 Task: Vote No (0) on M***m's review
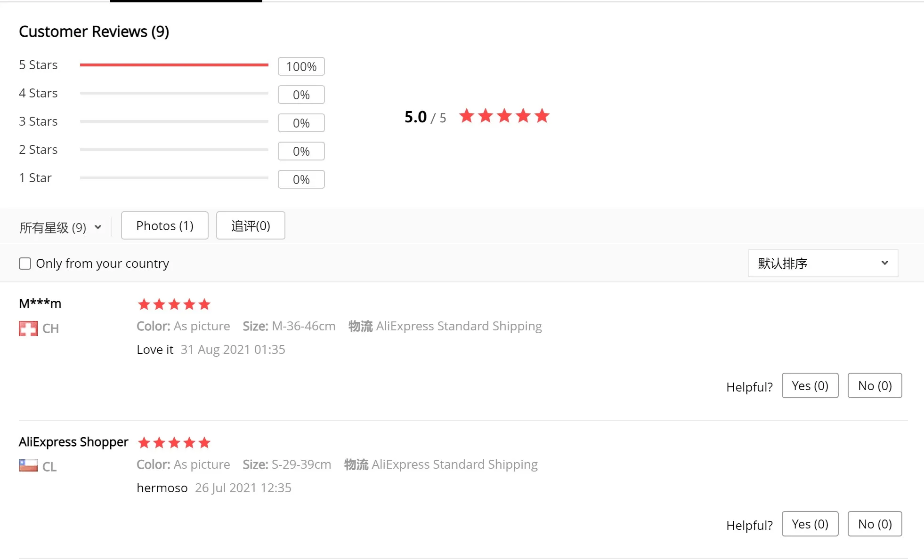875,385
